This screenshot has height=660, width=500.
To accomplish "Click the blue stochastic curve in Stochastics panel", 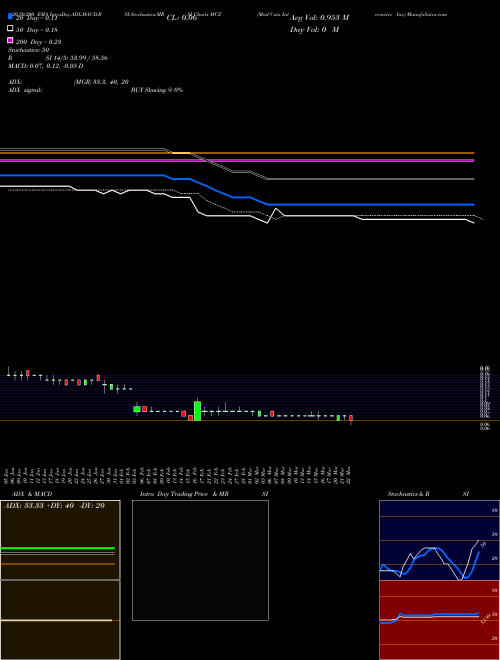I will pos(438,549).
